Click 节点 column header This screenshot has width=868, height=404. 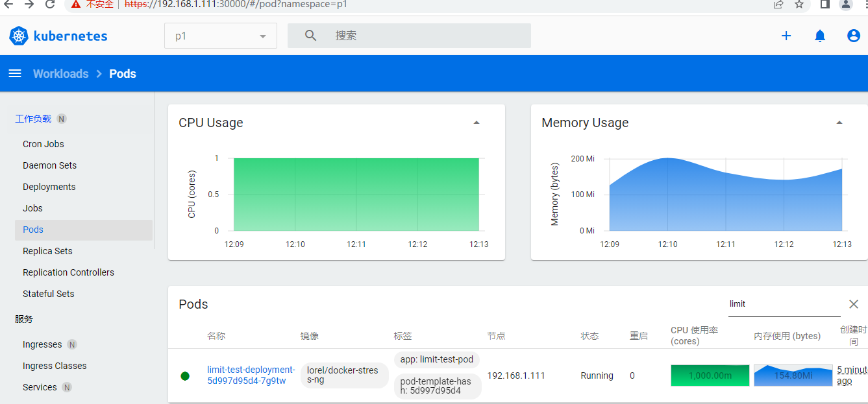pos(497,336)
